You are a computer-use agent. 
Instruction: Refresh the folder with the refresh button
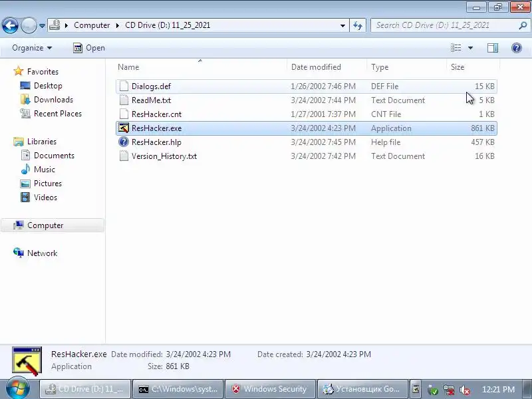click(x=358, y=25)
